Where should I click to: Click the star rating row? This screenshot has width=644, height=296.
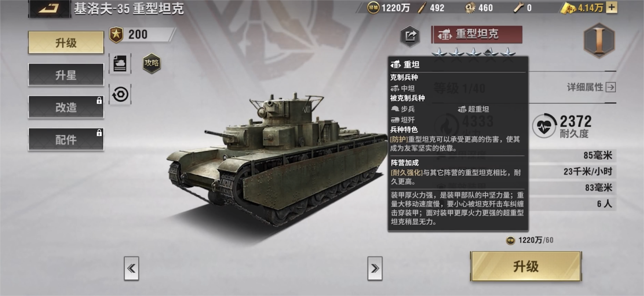click(474, 52)
